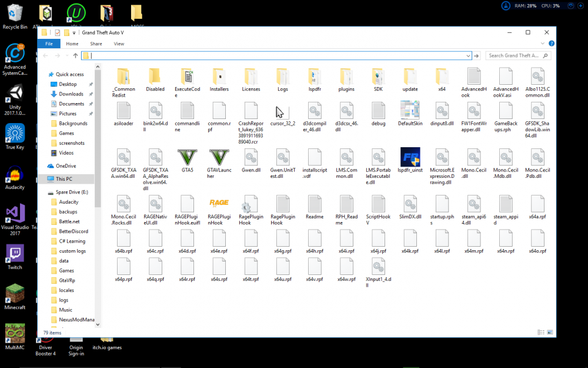Viewport: 588px width, 368px height.
Task: Open the SDK folder
Action: [x=378, y=76]
